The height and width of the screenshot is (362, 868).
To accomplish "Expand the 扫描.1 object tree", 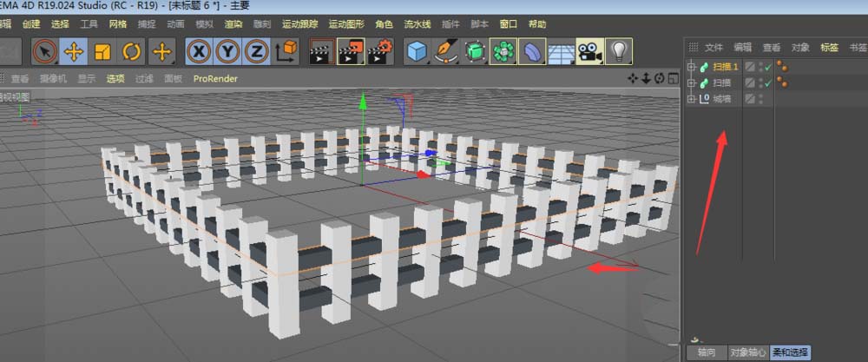I will [x=691, y=67].
